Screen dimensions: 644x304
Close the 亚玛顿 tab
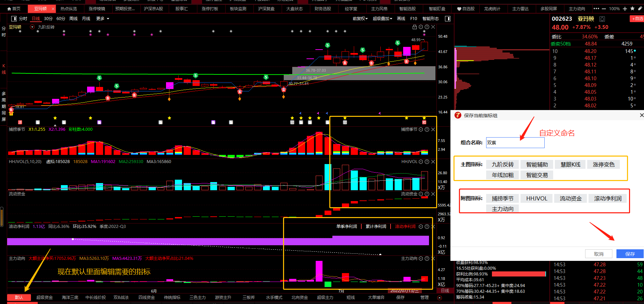pyautogui.click(x=53, y=9)
